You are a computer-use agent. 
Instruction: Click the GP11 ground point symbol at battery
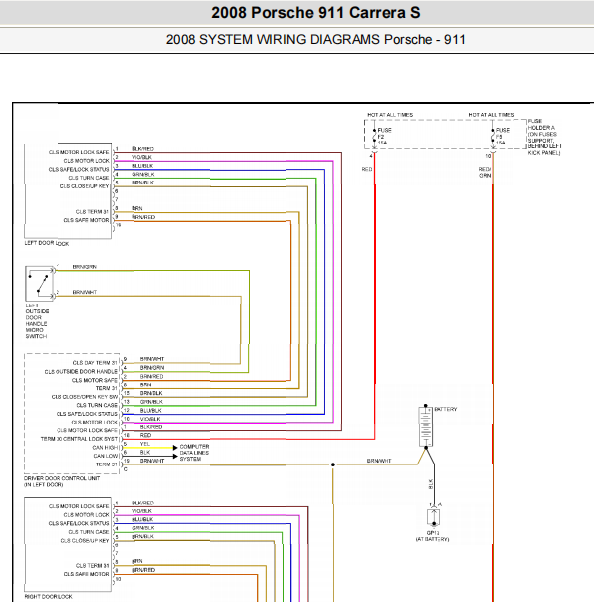[434, 517]
